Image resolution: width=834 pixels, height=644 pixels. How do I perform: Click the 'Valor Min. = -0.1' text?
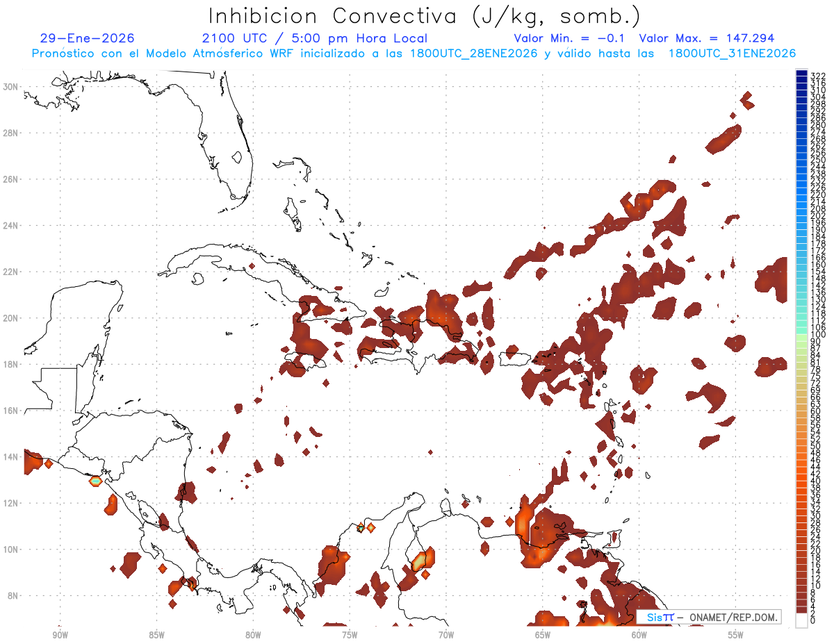(x=569, y=38)
